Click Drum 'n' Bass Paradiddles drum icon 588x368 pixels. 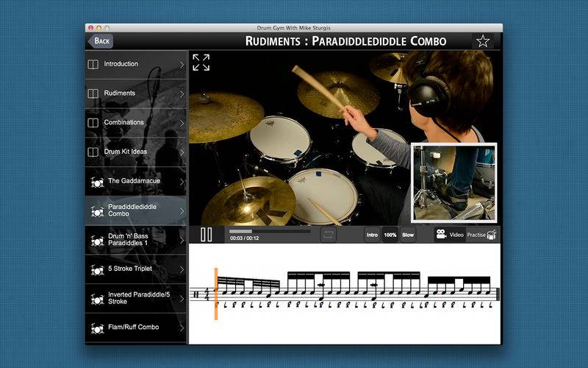98,241
